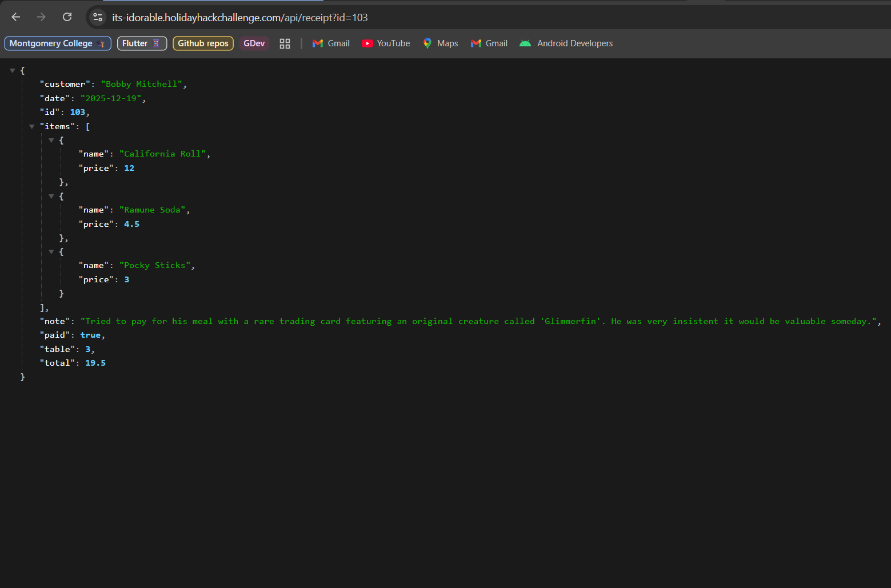The width and height of the screenshot is (891, 588).
Task: Click the table value 3
Action: [x=88, y=349]
